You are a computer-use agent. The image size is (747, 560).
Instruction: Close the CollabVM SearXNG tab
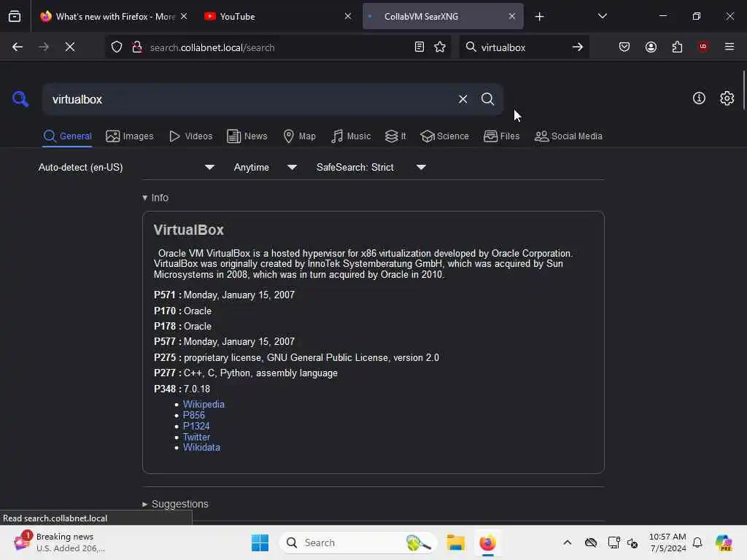[511, 16]
